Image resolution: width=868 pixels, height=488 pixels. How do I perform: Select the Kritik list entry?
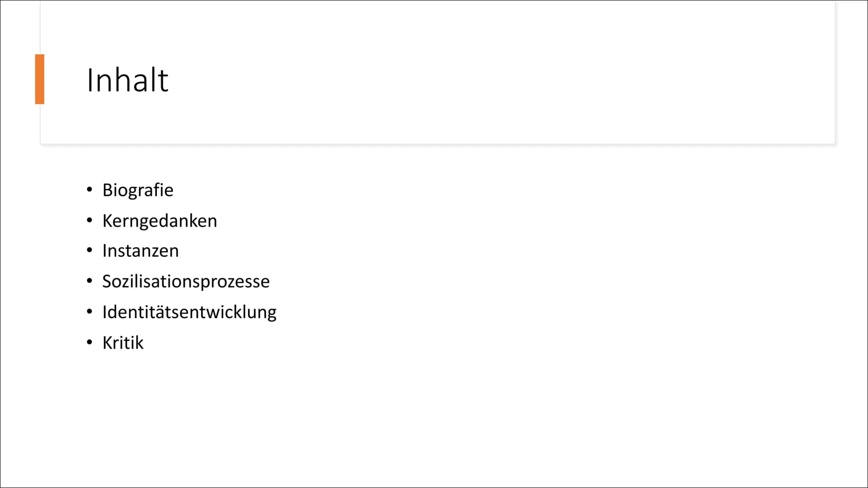(x=123, y=343)
